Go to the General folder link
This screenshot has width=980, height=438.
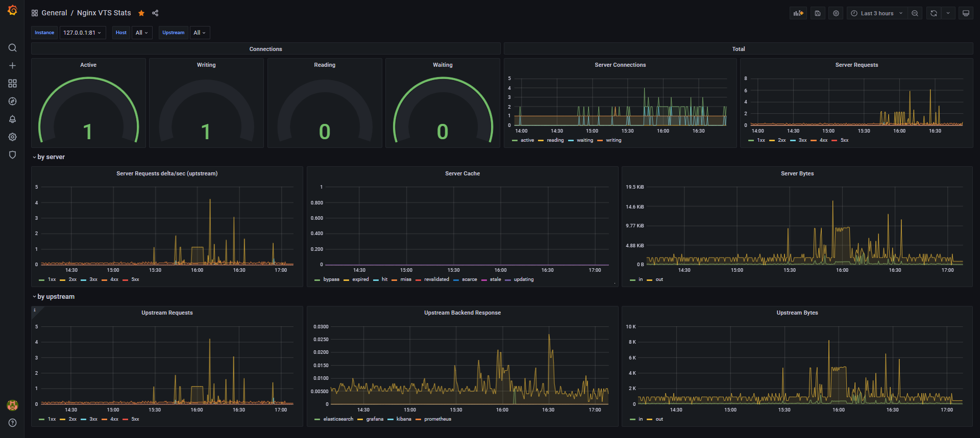click(x=54, y=13)
